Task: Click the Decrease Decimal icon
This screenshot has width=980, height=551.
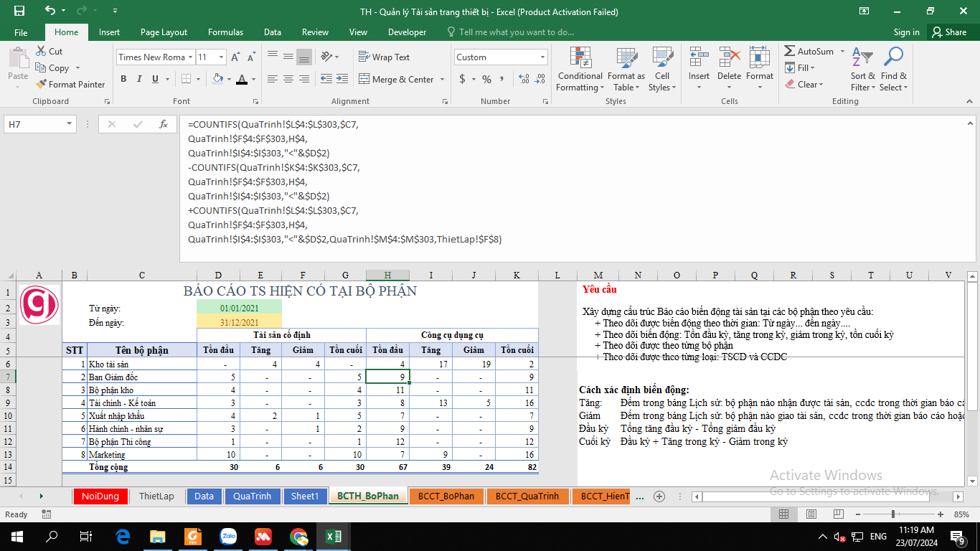Action: coord(540,79)
